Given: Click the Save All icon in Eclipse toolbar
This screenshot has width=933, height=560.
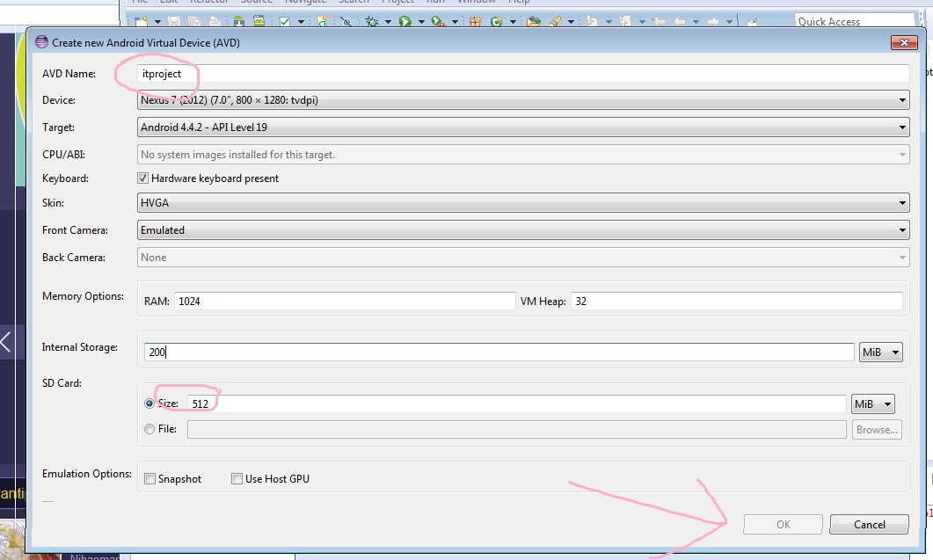Looking at the screenshot, I should (194, 21).
